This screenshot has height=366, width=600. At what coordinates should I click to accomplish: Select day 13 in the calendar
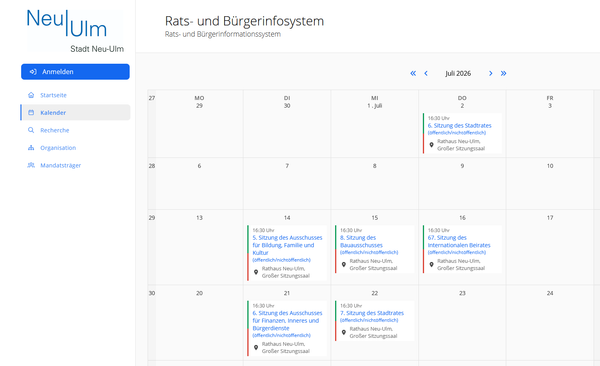pyautogui.click(x=199, y=217)
